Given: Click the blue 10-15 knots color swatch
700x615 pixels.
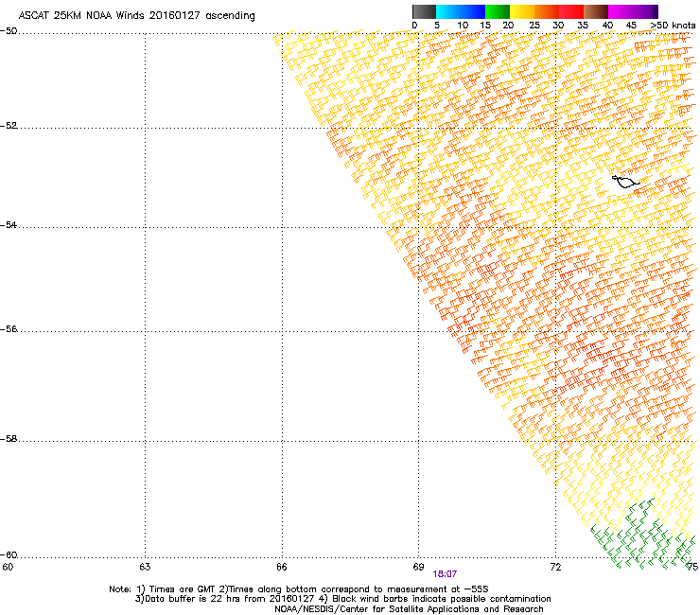Looking at the screenshot, I should [473, 11].
